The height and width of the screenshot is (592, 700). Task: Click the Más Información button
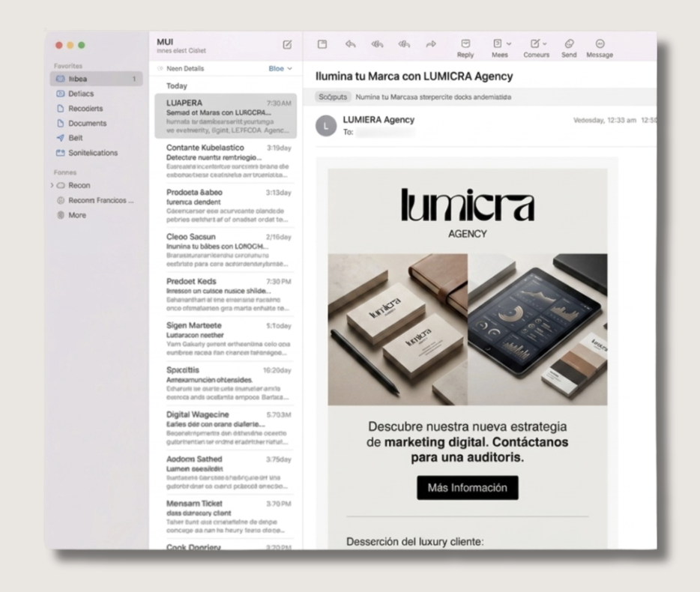click(468, 488)
